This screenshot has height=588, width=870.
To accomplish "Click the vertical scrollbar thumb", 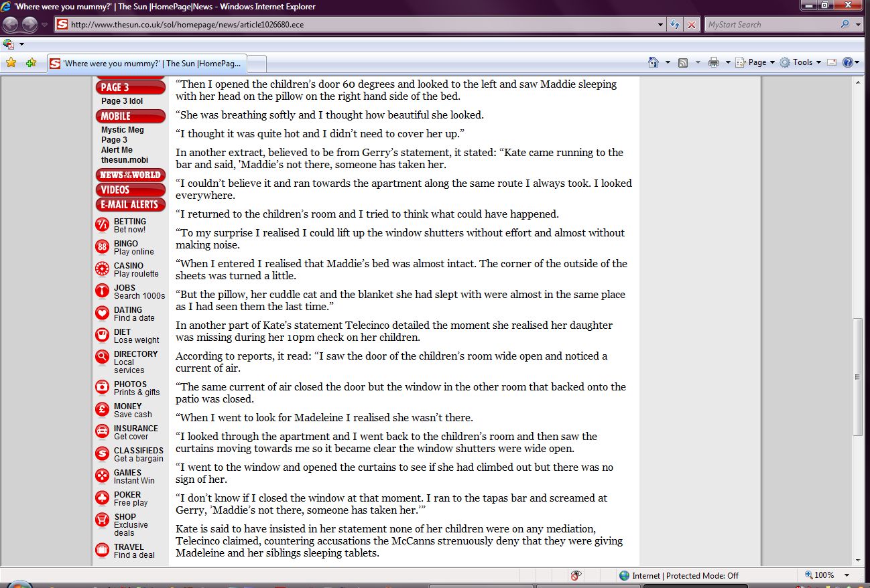I will [857, 377].
